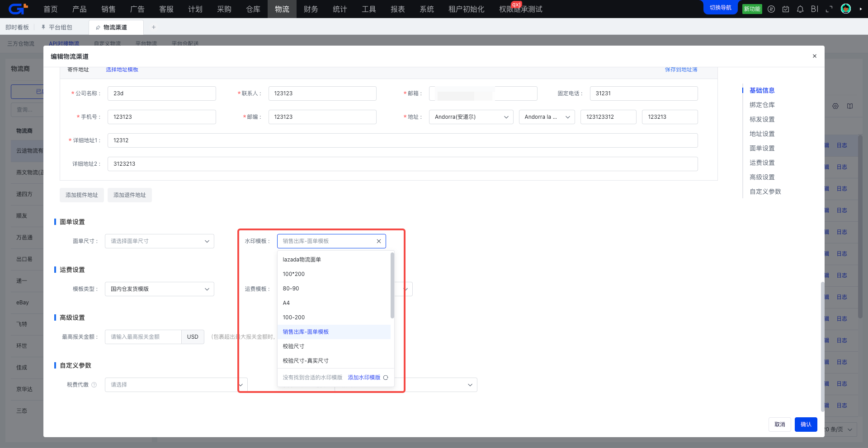Click the pin icon on 平台组包 tab

[x=43, y=27]
